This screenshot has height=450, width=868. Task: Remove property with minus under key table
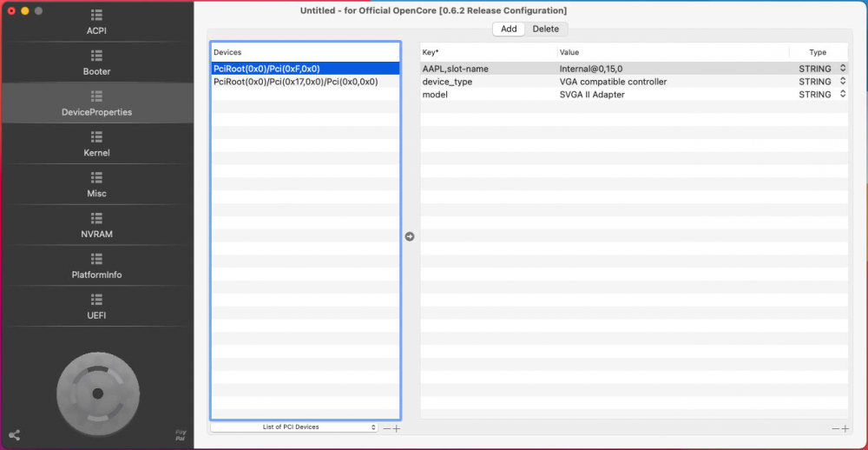click(x=835, y=428)
